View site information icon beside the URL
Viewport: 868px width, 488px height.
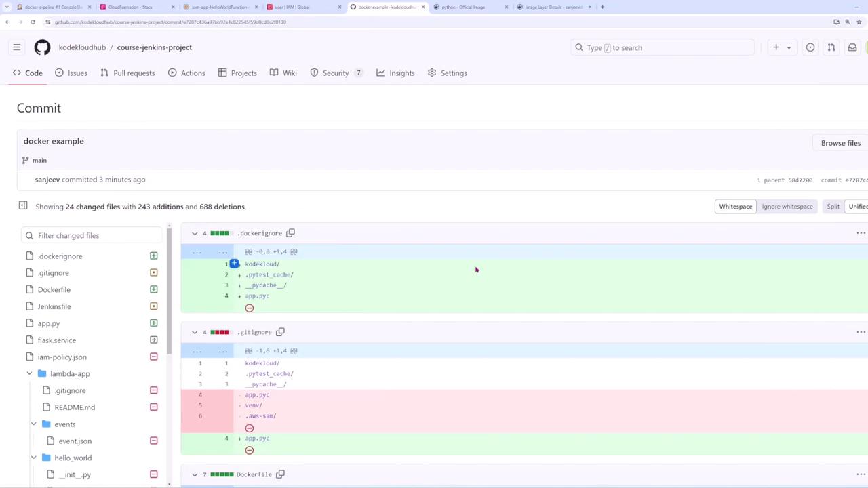(x=47, y=22)
